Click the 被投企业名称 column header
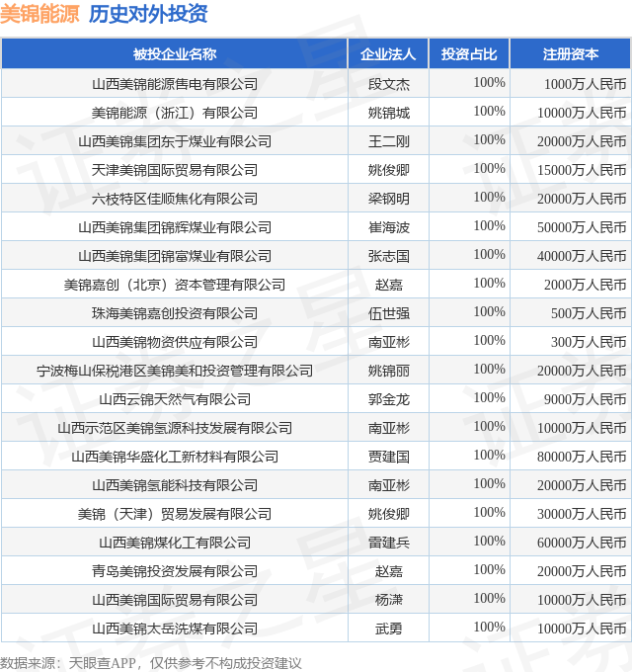This screenshot has width=632, height=672. tap(174, 54)
